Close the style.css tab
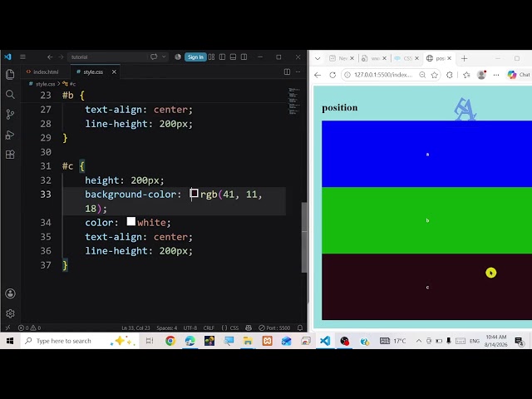Viewport: 532px width, 399px height. pyautogui.click(x=114, y=72)
